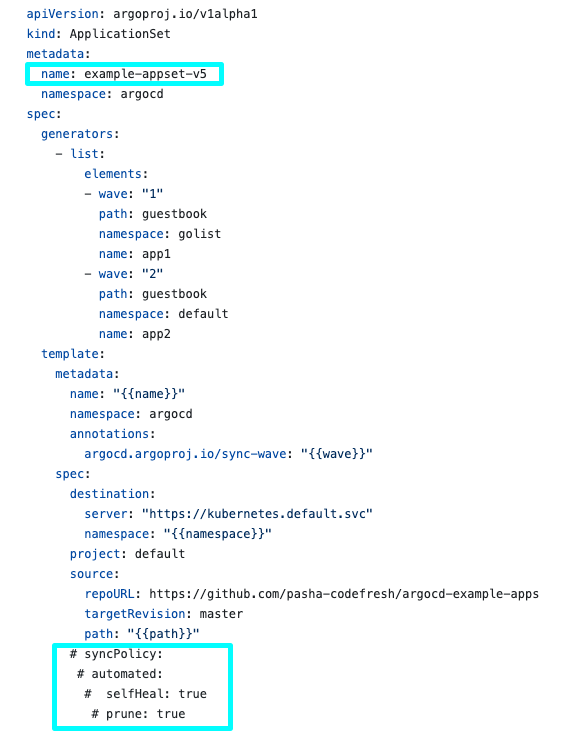Click the commented syncPolicy line
This screenshot has height=739, width=568.
point(116,654)
